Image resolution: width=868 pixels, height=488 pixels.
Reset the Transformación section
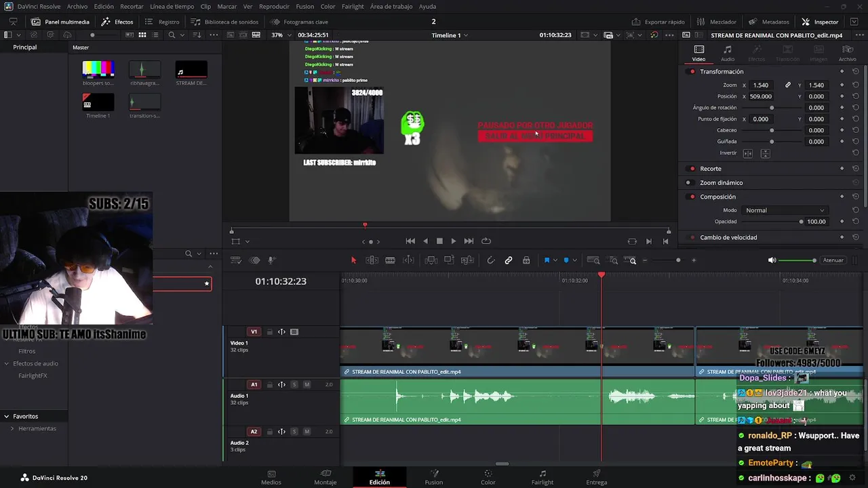coord(856,72)
